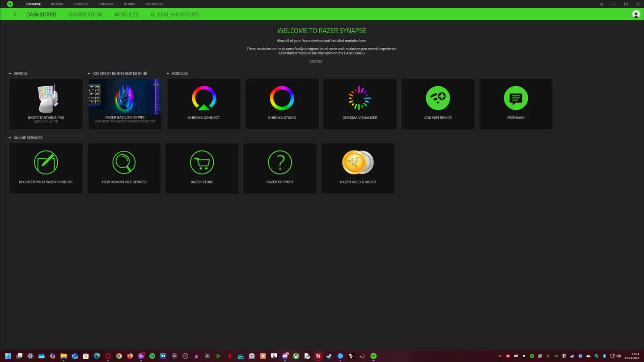Launch the Chroma Studio module
The image size is (644, 362).
(282, 104)
